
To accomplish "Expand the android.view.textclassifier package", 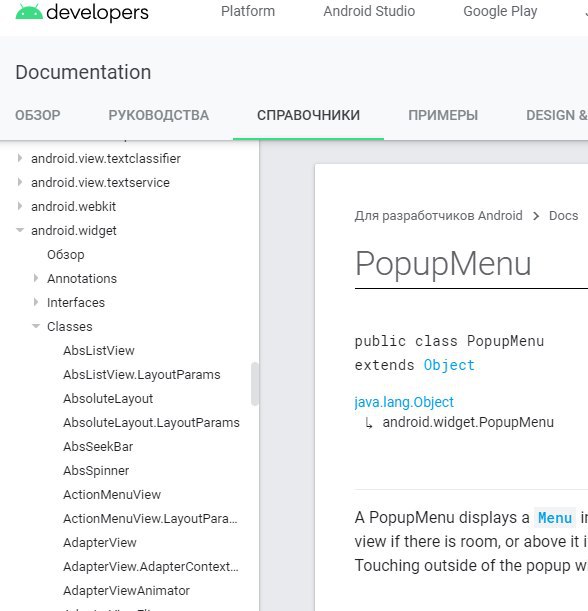I will coord(20,158).
